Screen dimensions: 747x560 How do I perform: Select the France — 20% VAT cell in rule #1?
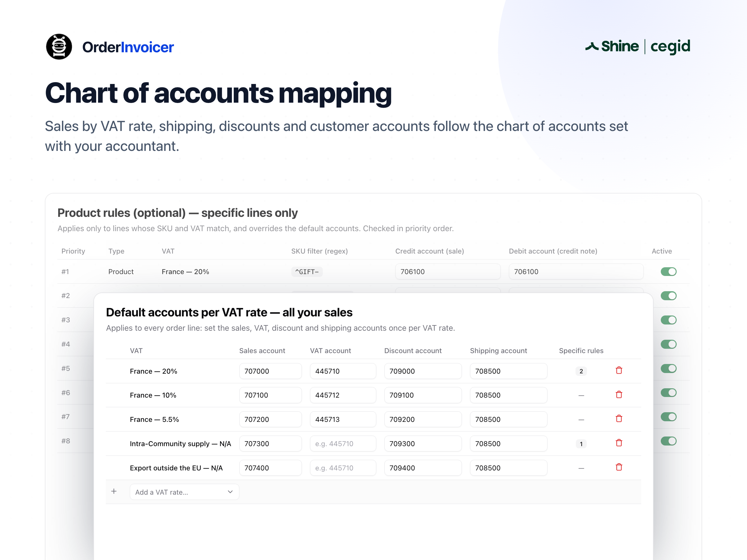[x=186, y=272]
